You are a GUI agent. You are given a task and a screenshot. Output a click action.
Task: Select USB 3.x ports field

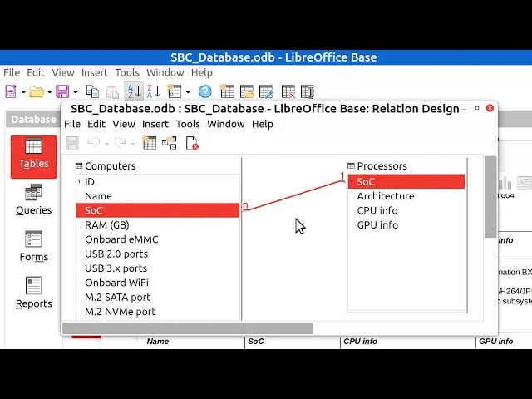pyautogui.click(x=158, y=268)
